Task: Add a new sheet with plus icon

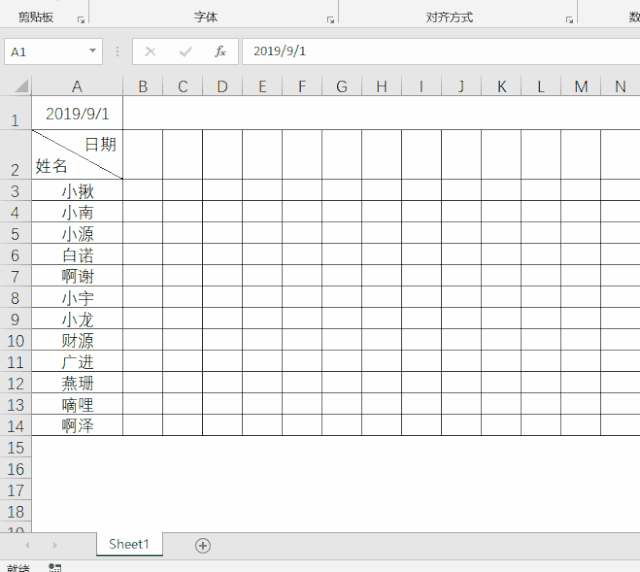Action: (x=203, y=545)
